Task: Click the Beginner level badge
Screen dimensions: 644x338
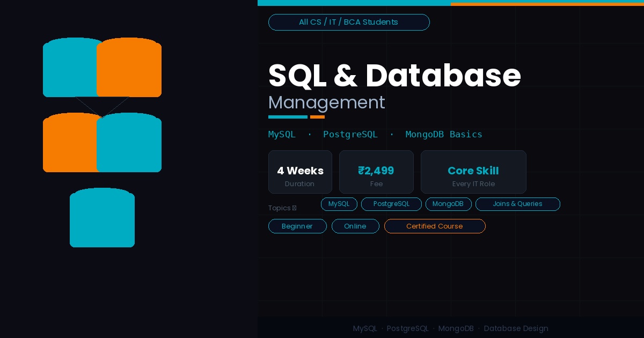Action: point(297,226)
